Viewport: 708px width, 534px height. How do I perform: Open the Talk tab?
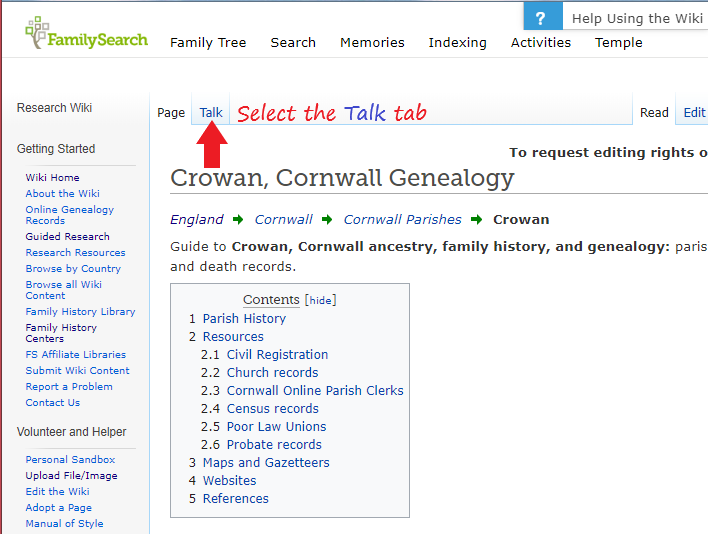pos(211,112)
